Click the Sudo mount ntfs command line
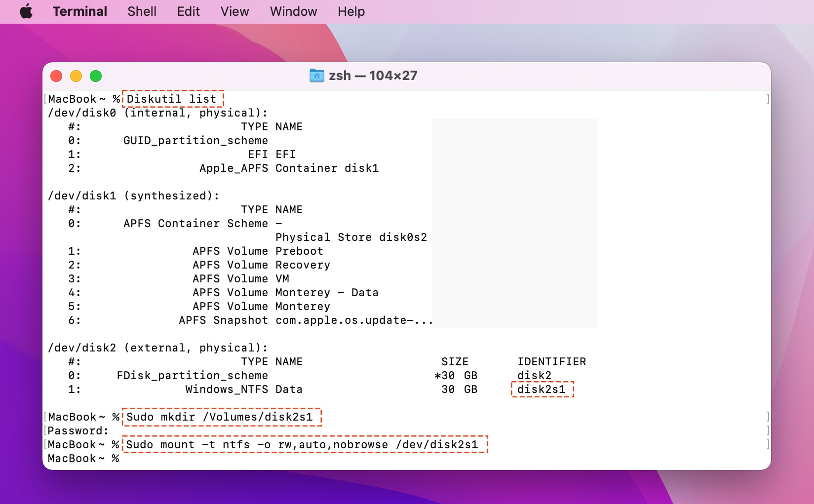The width and height of the screenshot is (814, 504). coord(304,445)
